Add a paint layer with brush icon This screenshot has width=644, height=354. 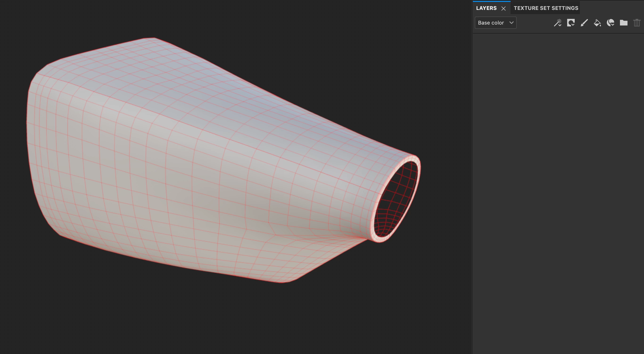[584, 23]
